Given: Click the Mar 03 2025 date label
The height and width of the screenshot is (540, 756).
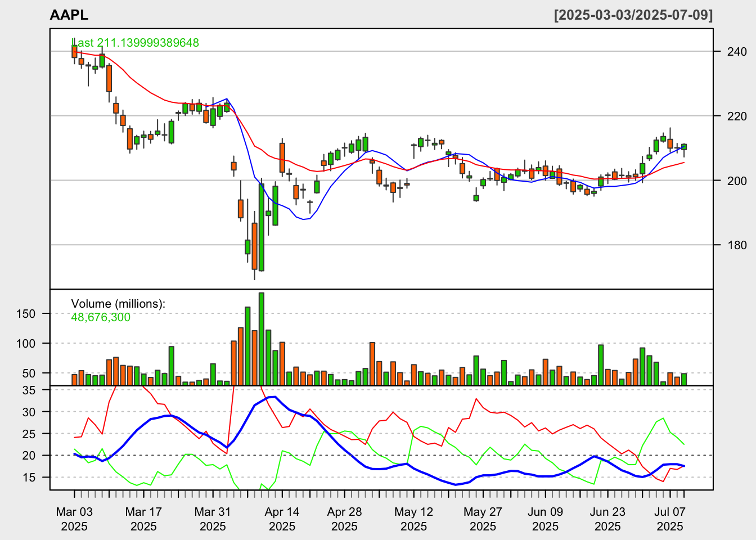Looking at the screenshot, I should [74, 519].
